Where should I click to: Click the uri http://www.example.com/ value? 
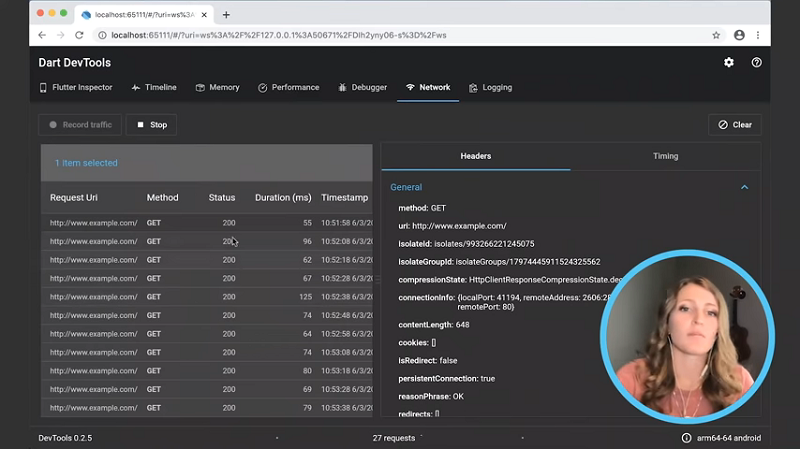click(459, 226)
